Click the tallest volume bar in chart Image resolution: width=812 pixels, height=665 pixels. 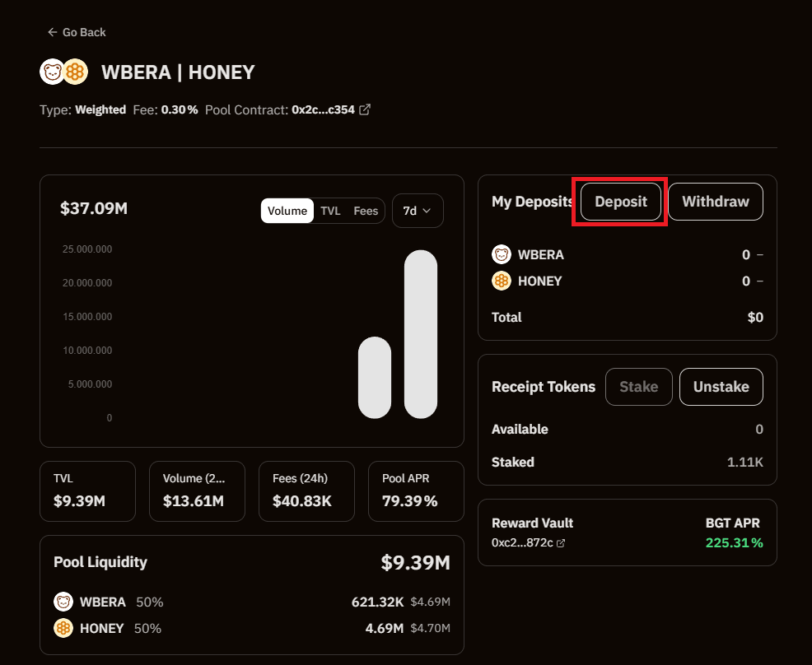pos(421,333)
